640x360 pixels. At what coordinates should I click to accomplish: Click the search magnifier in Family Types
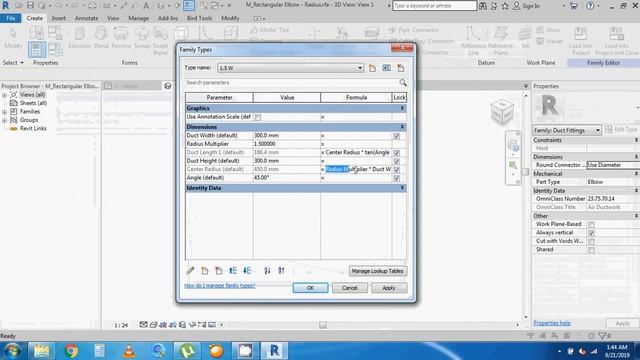(x=403, y=83)
